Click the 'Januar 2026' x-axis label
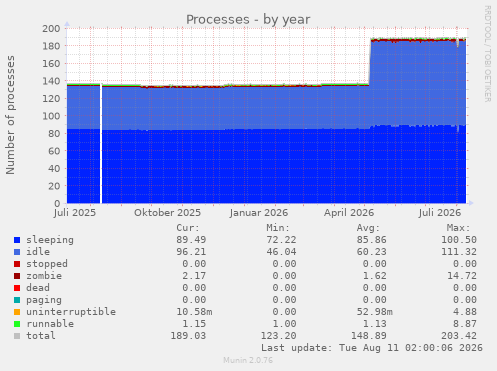Screen dimensions: 497x371 pyautogui.click(x=259, y=213)
